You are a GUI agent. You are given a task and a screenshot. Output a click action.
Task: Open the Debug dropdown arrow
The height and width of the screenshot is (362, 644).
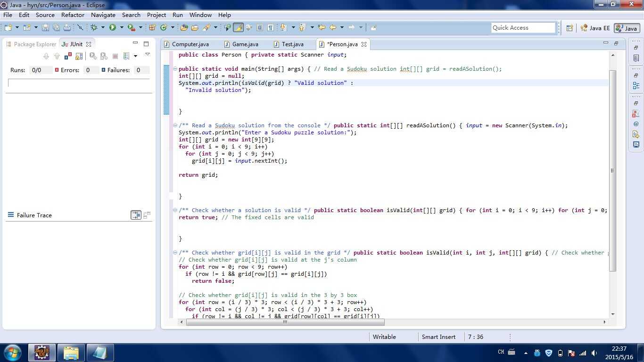point(103,28)
